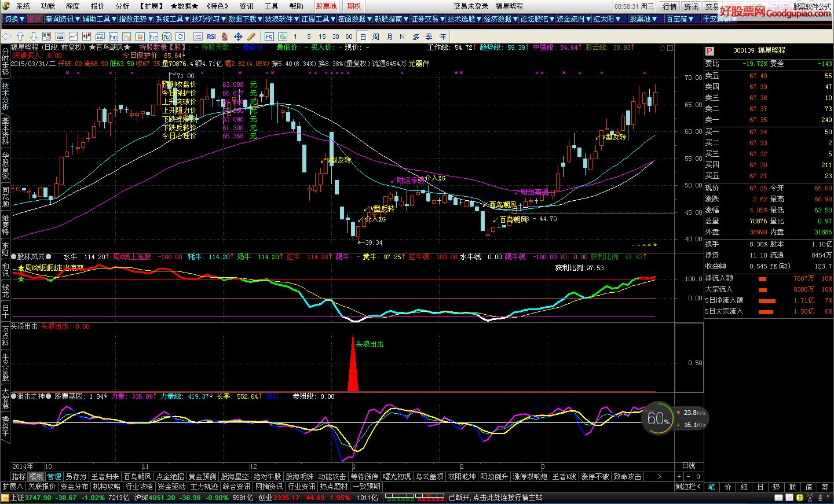Switch to daily 日 period

pyautogui.click(x=363, y=36)
